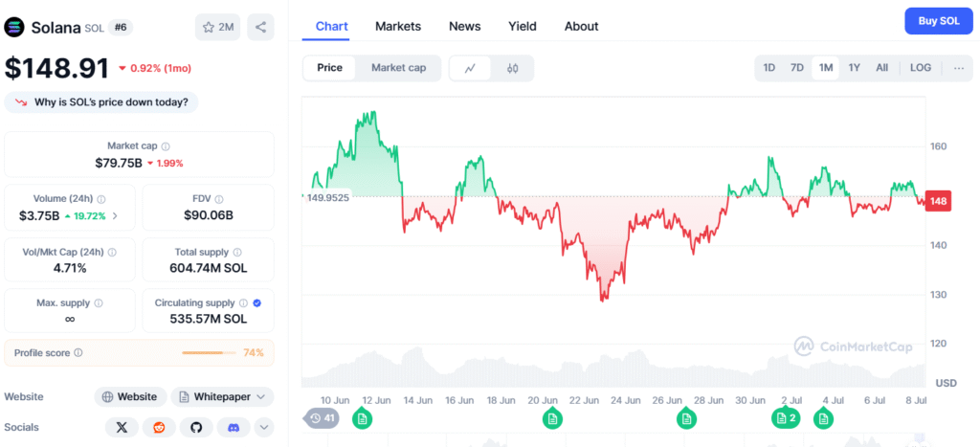Open Solana's GitHub repository link
The width and height of the screenshot is (980, 447).
point(196,427)
